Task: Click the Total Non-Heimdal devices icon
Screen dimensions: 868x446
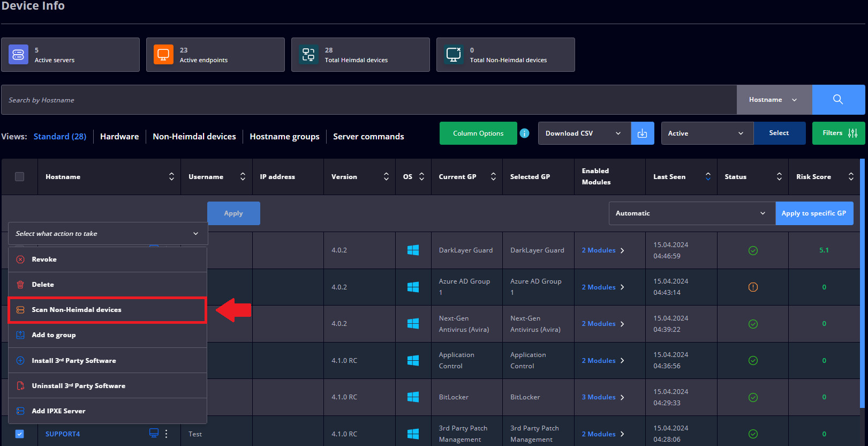Action: pyautogui.click(x=454, y=55)
